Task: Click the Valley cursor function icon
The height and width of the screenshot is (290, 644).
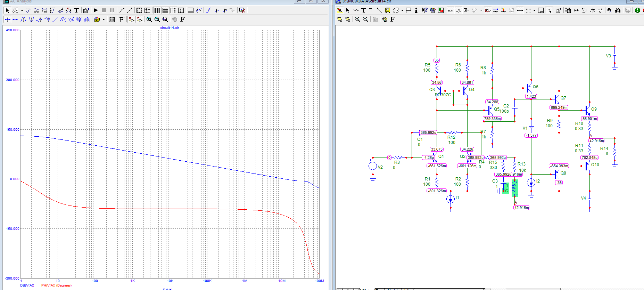Action: click(x=31, y=19)
